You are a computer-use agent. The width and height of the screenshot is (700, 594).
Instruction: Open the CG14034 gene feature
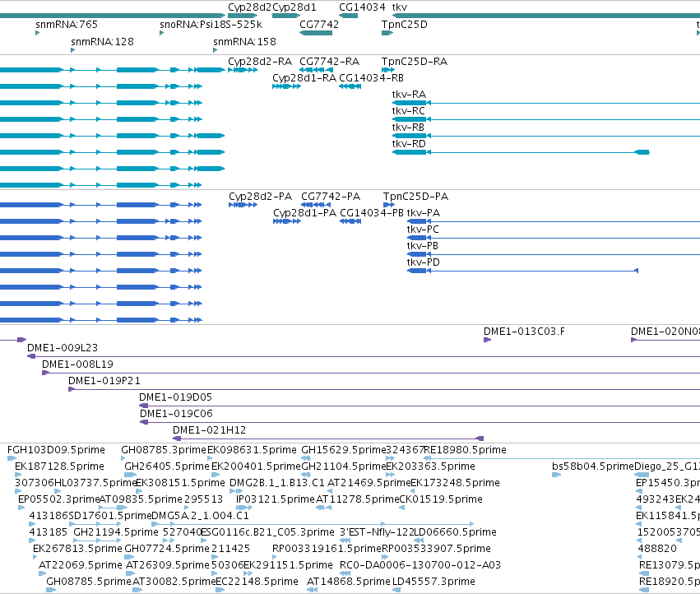[x=348, y=16]
